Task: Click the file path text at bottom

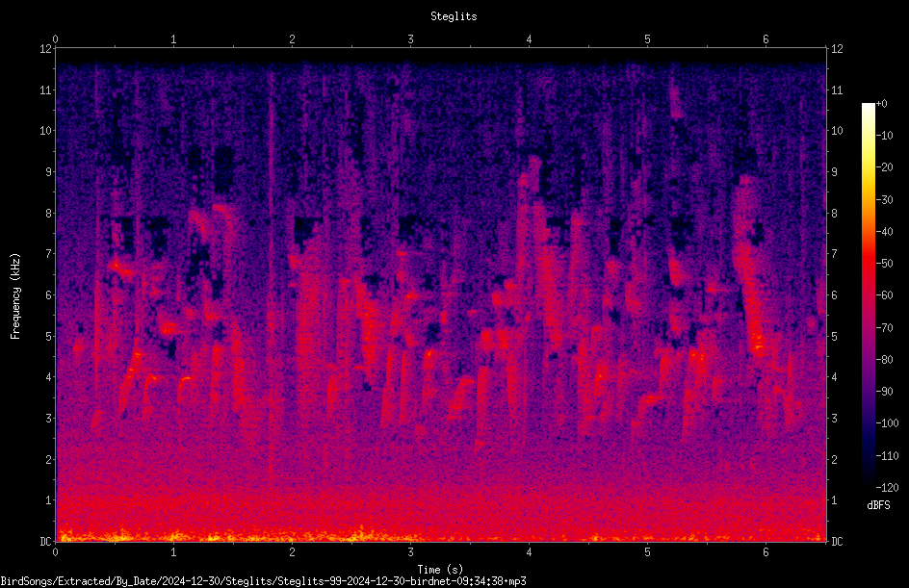Action: tap(263, 581)
